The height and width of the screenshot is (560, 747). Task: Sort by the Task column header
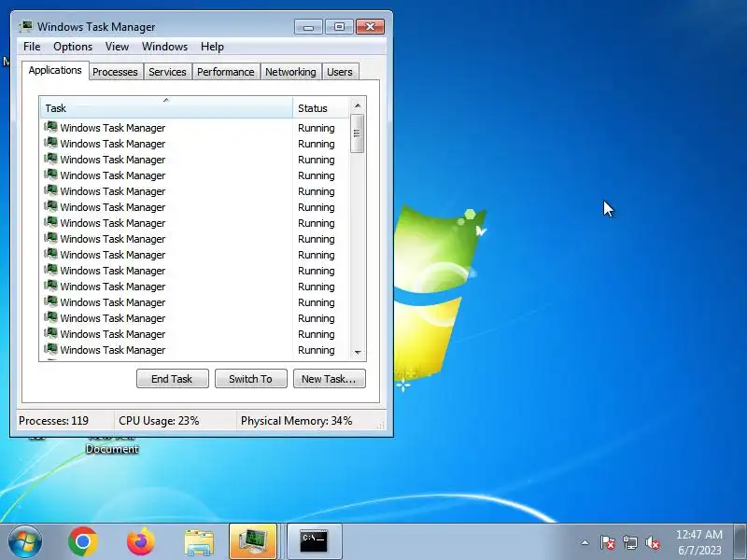[166, 108]
